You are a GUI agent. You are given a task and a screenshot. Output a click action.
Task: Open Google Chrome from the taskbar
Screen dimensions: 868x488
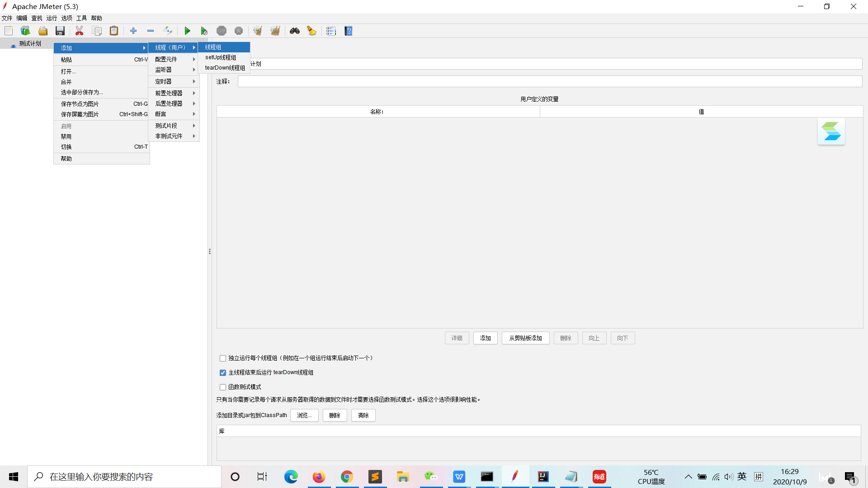pyautogui.click(x=347, y=477)
